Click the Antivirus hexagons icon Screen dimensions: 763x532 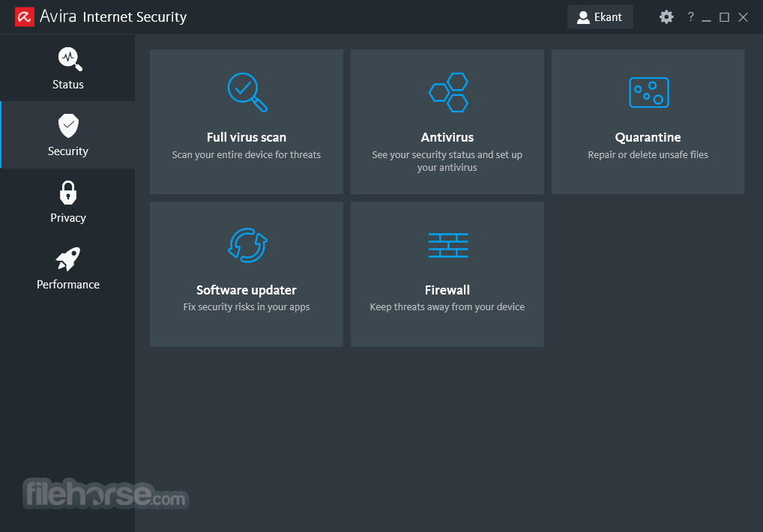click(448, 92)
